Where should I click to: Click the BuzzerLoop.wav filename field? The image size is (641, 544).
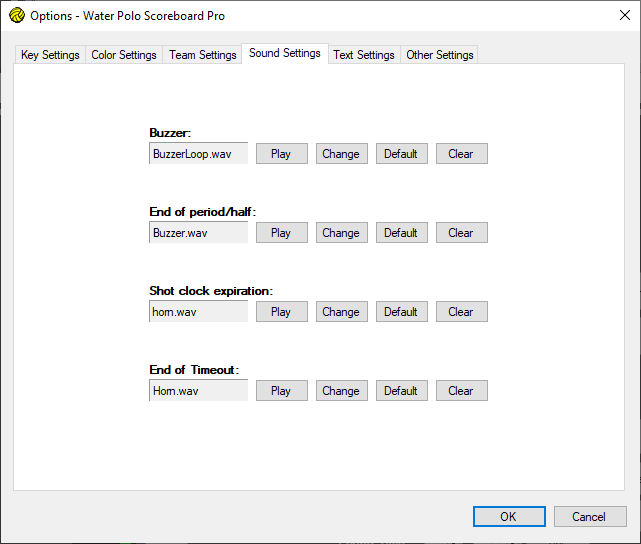tap(198, 154)
